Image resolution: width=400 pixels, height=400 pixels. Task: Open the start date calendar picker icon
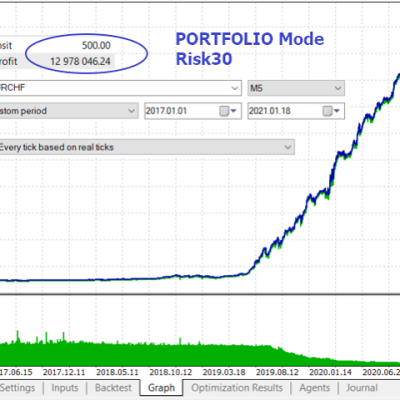pos(228,111)
